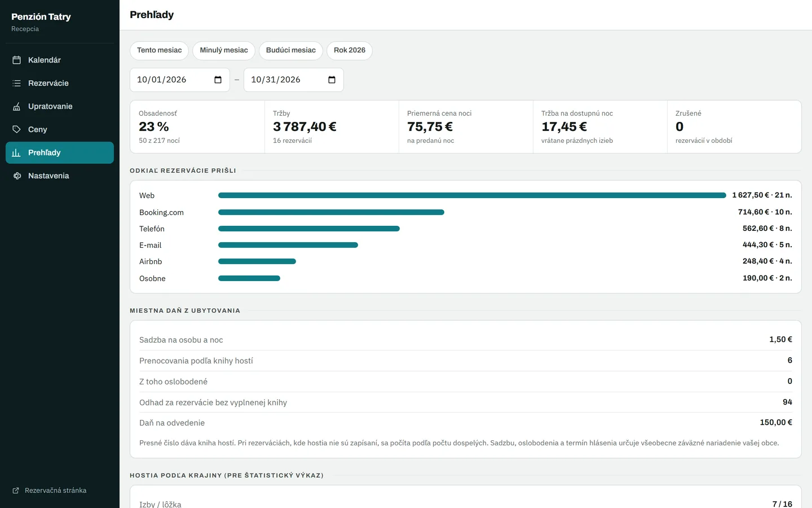Click the Izby / lôžka value 7 / 16

click(x=782, y=503)
